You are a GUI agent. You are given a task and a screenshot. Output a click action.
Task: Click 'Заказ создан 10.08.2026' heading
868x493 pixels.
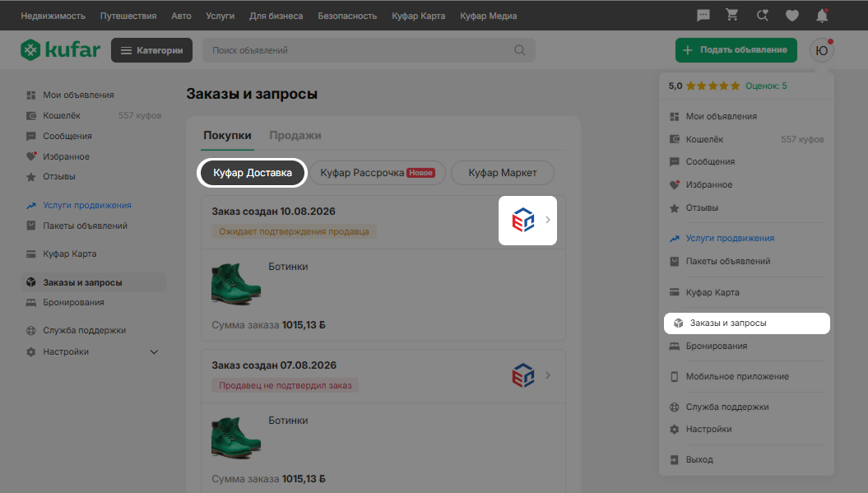[273, 211]
